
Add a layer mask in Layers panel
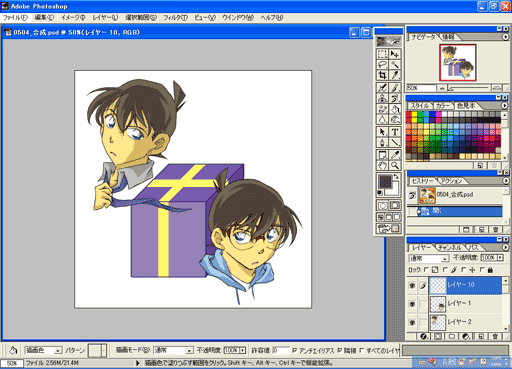[438, 337]
